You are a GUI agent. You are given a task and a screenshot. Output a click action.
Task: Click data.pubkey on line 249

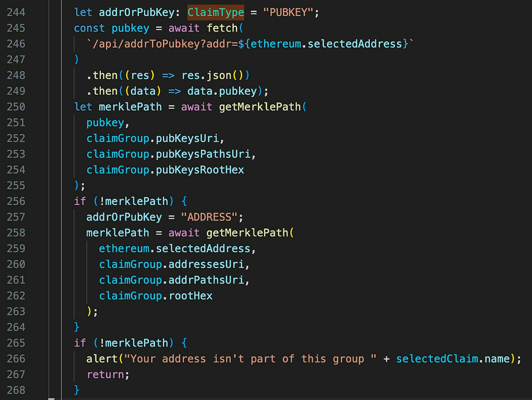tap(222, 91)
